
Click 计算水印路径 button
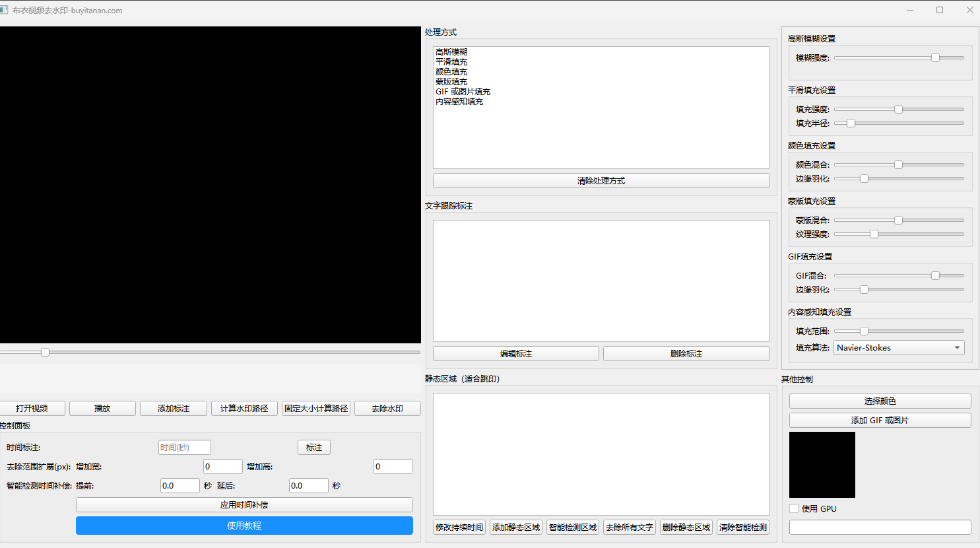coord(244,409)
